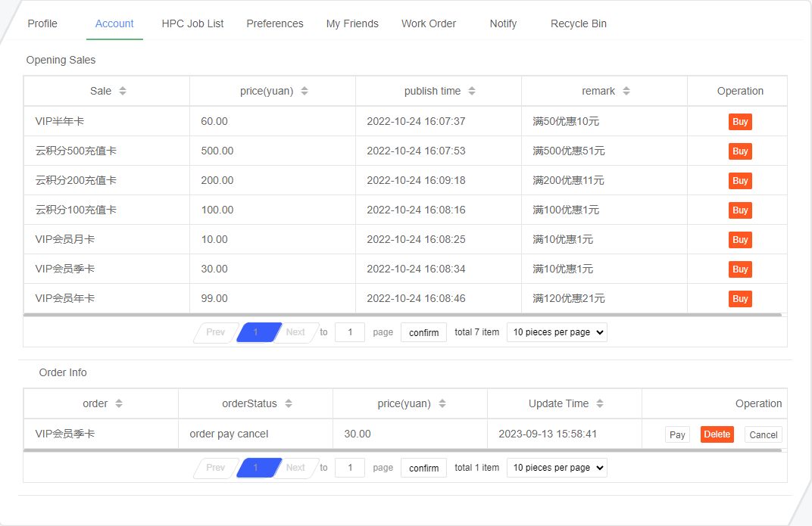Image resolution: width=812 pixels, height=526 pixels.
Task: Click the 2022-10-24 16:07:37 publish time
Action: pyautogui.click(x=416, y=122)
